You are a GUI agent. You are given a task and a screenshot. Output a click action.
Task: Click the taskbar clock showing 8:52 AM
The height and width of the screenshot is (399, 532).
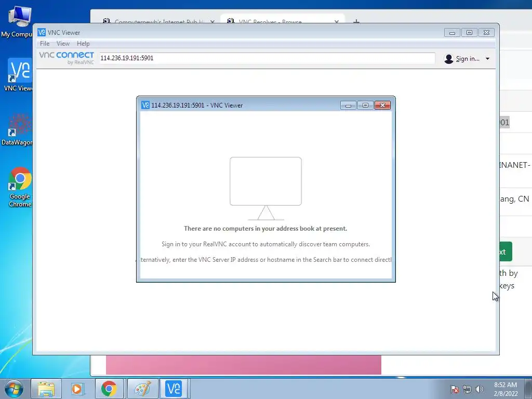click(x=506, y=389)
